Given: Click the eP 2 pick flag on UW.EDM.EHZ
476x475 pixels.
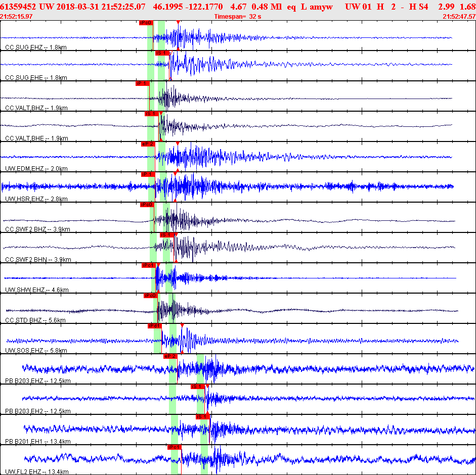Looking at the screenshot, I should 148,144.
